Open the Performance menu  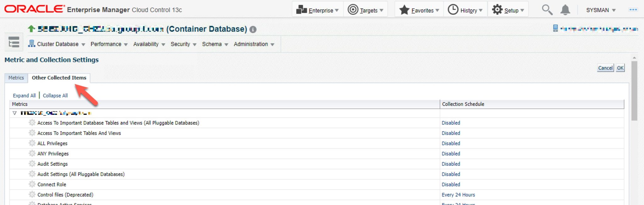tap(109, 44)
